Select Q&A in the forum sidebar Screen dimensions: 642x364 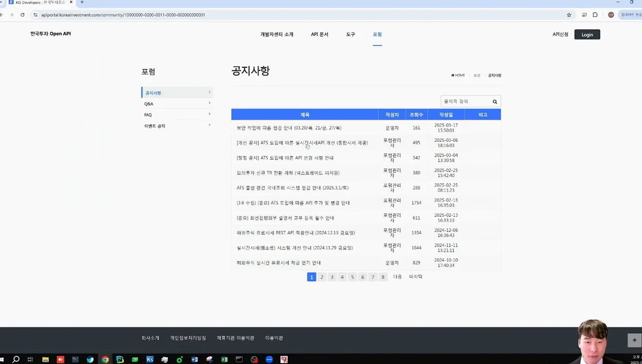click(x=149, y=104)
